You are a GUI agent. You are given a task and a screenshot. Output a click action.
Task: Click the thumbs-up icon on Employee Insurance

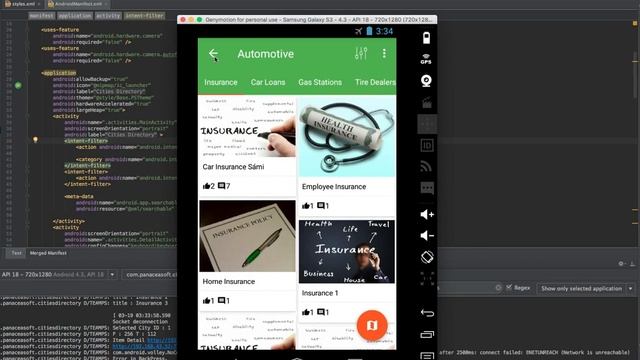pyautogui.click(x=306, y=206)
